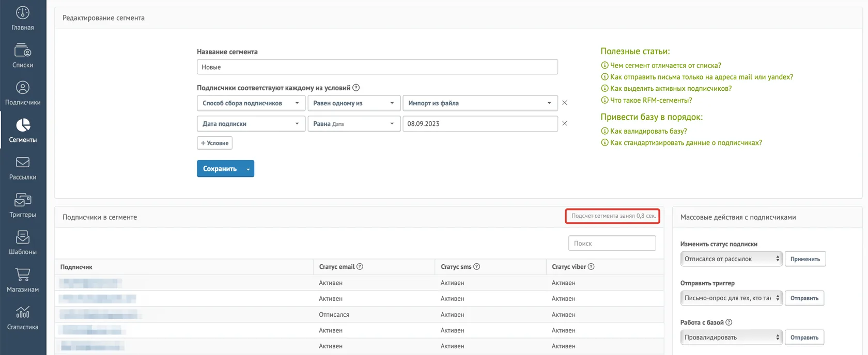The image size is (868, 355).
Task: Expand the Способ сбора подписчиков dropdown
Action: [251, 103]
